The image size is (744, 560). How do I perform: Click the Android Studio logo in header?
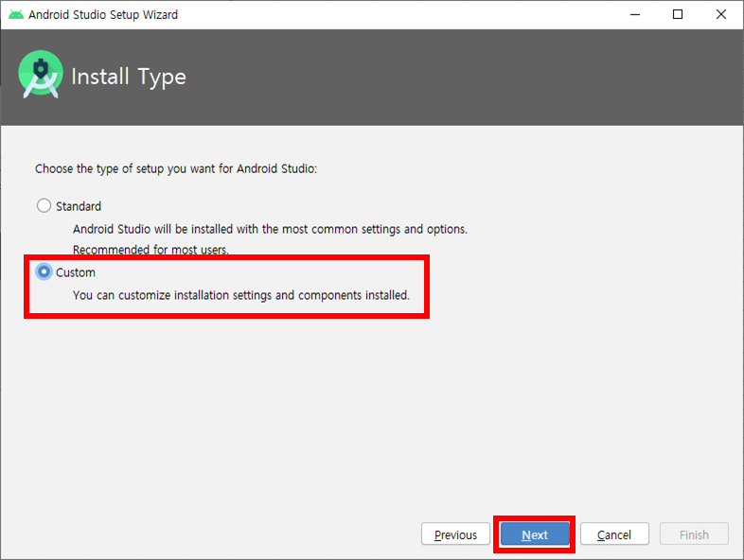coord(41,75)
